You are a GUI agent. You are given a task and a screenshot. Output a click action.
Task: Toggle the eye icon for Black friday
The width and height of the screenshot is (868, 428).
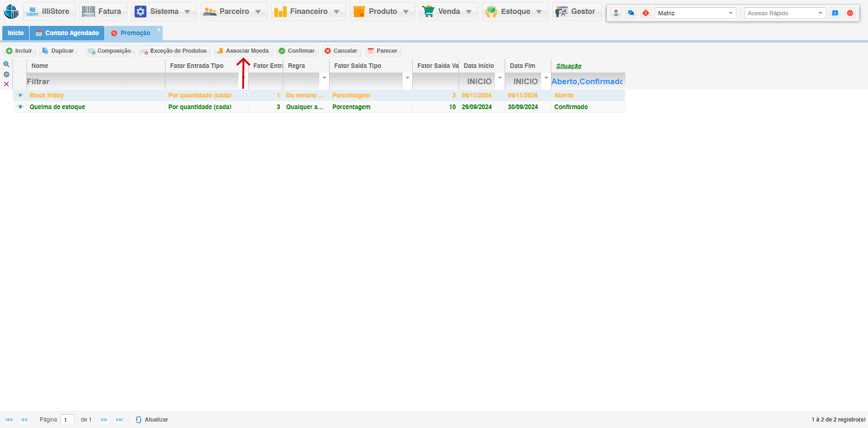(x=20, y=95)
